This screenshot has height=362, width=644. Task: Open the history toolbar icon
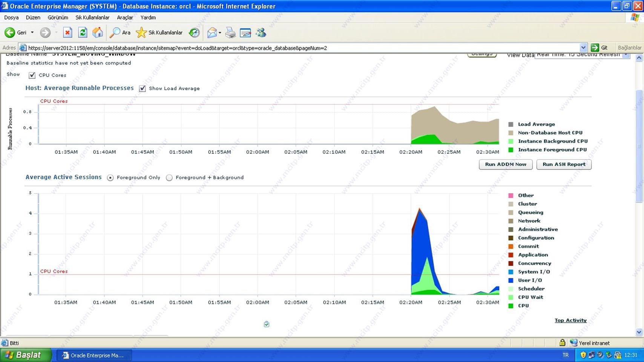pyautogui.click(x=194, y=32)
